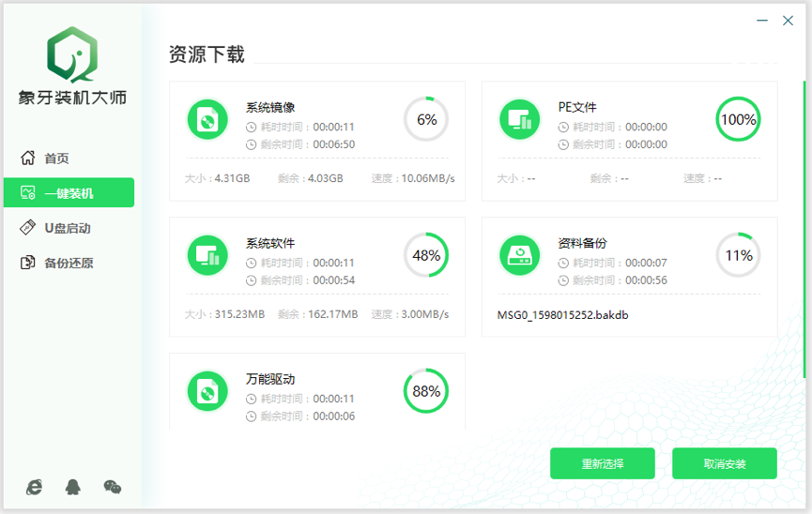Click the 100% progress ring for PE文件
812x514 pixels.
(738, 119)
